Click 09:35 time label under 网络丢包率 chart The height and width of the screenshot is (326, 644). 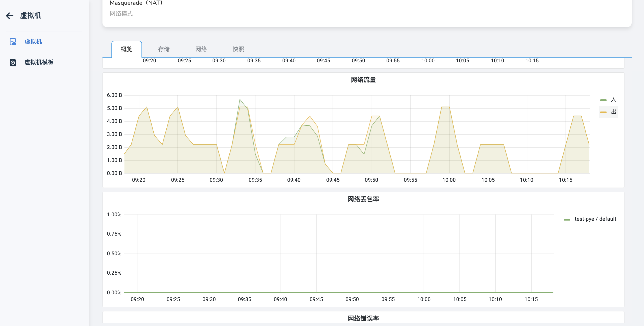[244, 300]
